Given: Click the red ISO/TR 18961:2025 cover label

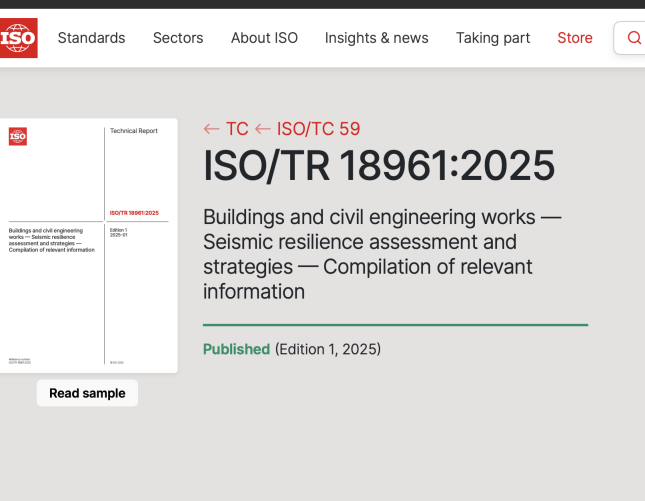Looking at the screenshot, I should click(x=134, y=213).
